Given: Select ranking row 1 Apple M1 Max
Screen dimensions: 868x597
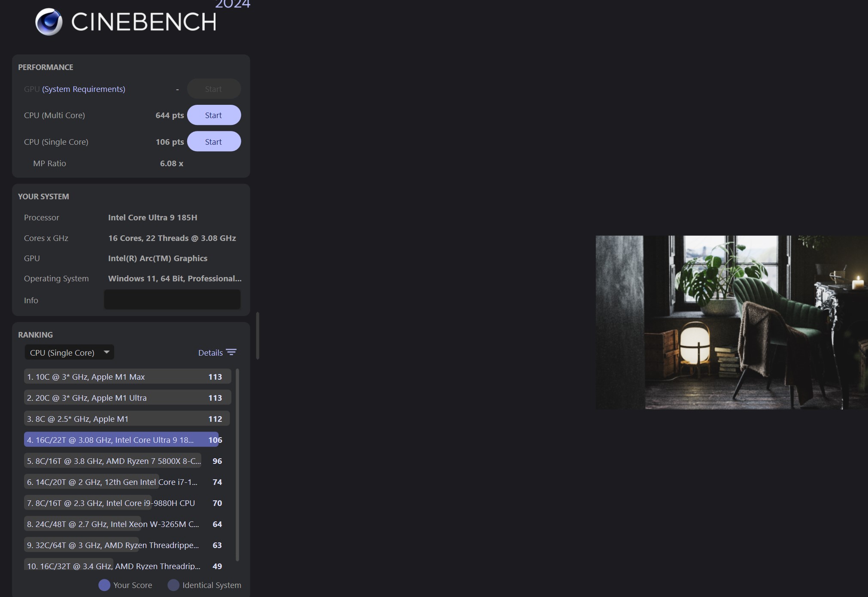Looking at the screenshot, I should pos(127,377).
